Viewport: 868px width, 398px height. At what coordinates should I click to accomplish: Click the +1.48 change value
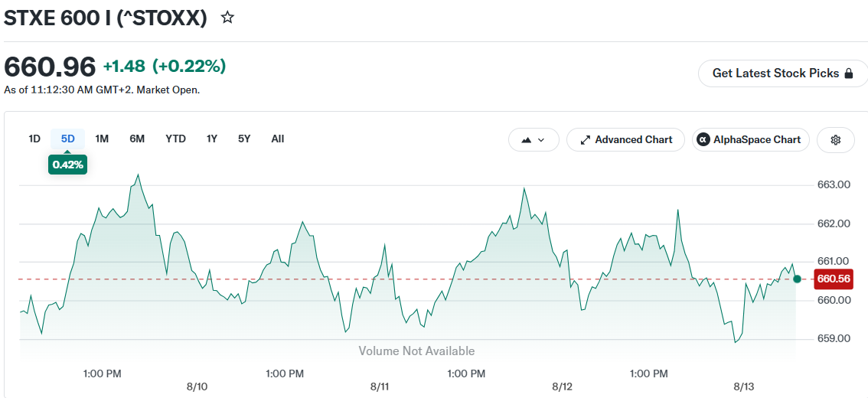point(124,67)
